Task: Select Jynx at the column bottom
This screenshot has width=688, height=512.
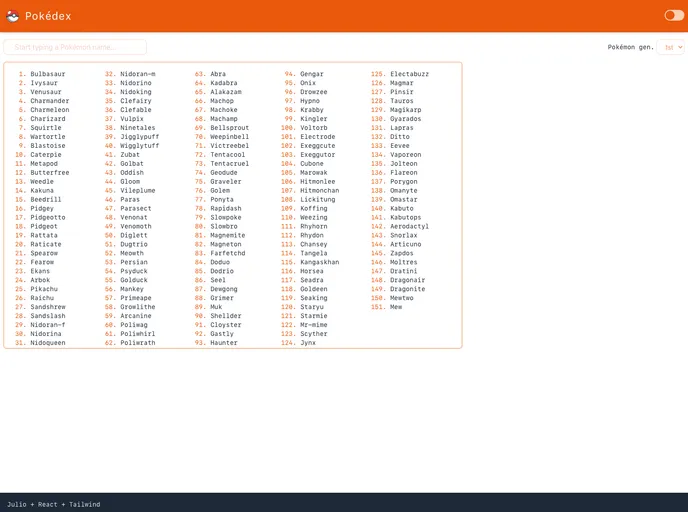Action: coord(307,343)
